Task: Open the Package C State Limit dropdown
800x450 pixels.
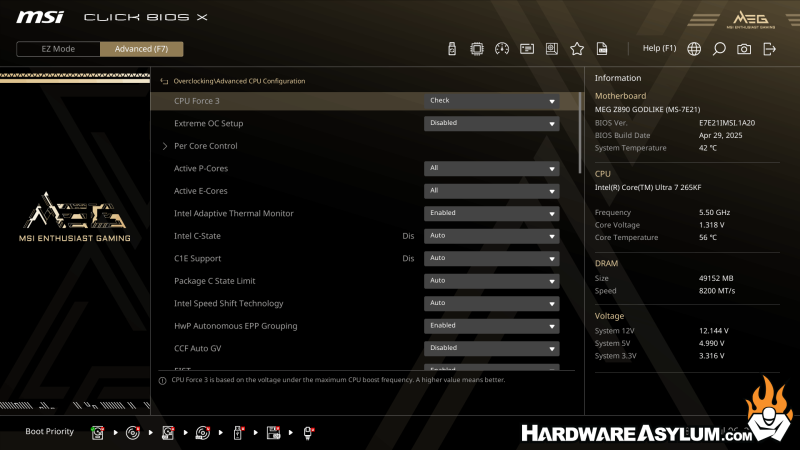Action: click(x=491, y=281)
